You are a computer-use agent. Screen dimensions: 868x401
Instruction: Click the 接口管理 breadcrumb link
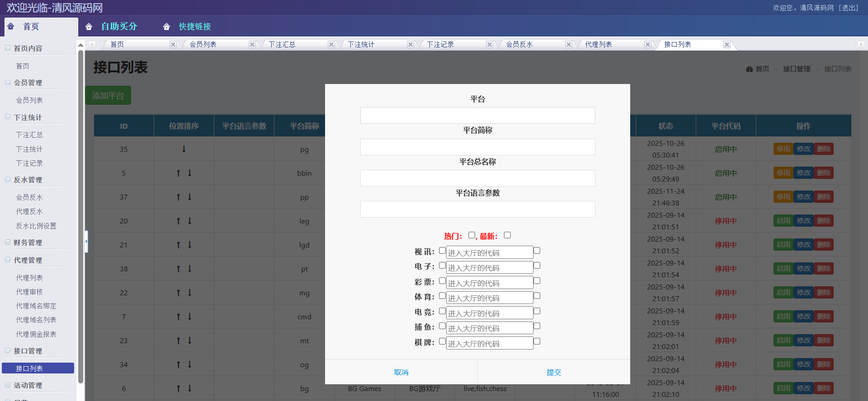click(797, 69)
